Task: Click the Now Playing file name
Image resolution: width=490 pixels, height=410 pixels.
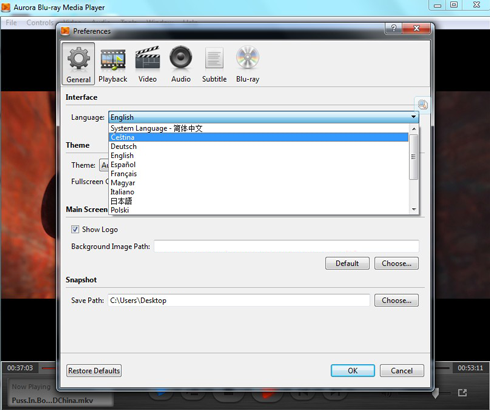Action: 52,400
